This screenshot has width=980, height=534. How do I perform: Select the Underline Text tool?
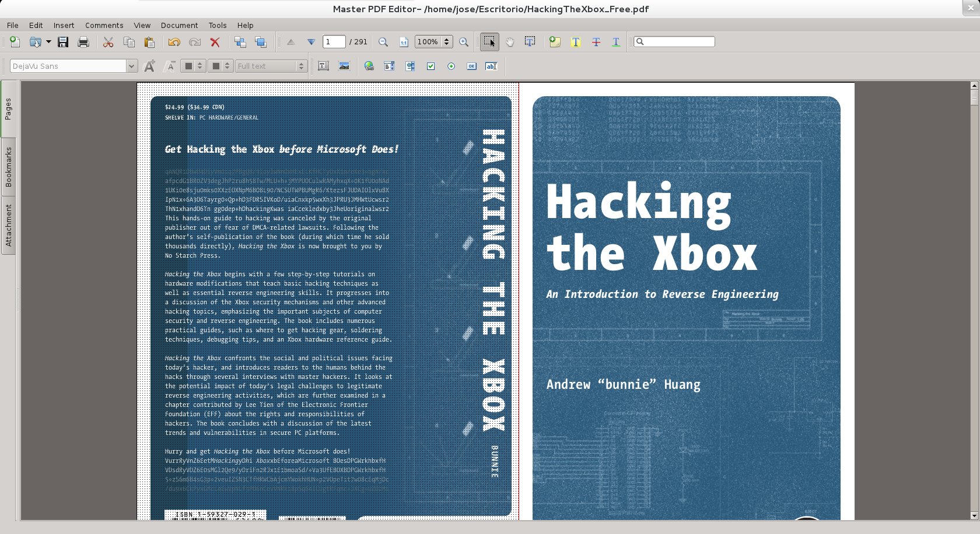616,42
